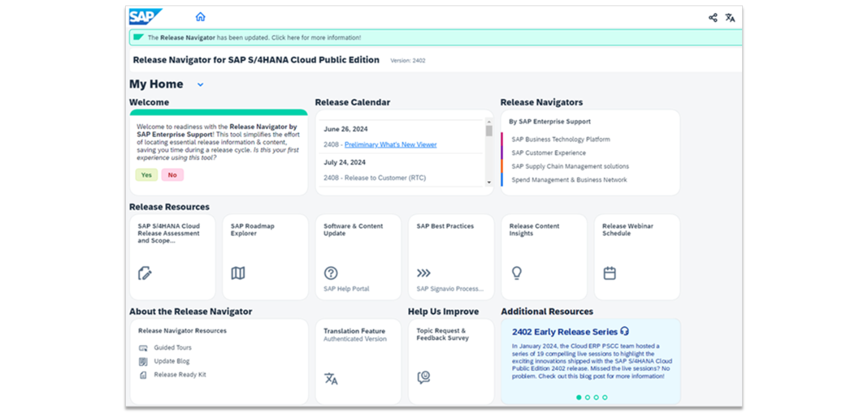The image size is (868, 417).
Task: Click the Release Calendar scrollbar thumb
Action: pyautogui.click(x=489, y=131)
